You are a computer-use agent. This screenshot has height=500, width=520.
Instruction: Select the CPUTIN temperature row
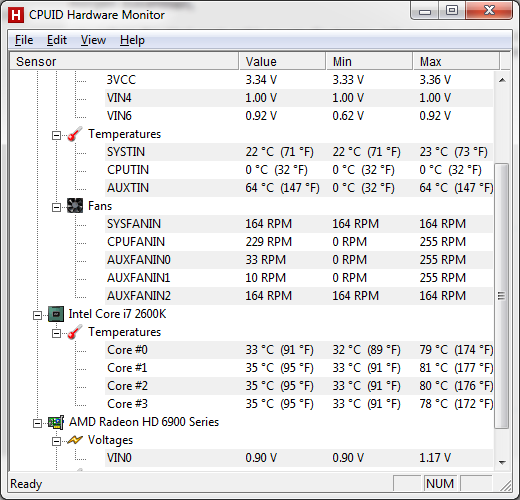tap(299, 170)
